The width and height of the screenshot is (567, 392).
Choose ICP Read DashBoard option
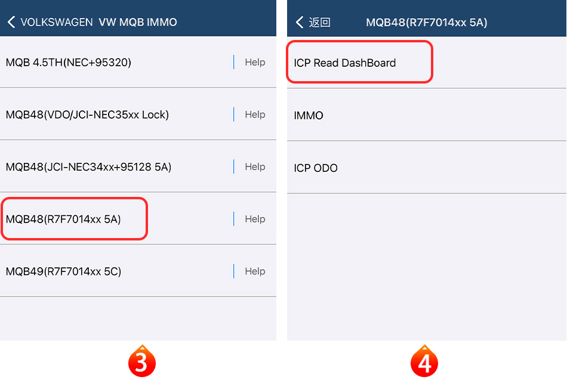tap(345, 63)
